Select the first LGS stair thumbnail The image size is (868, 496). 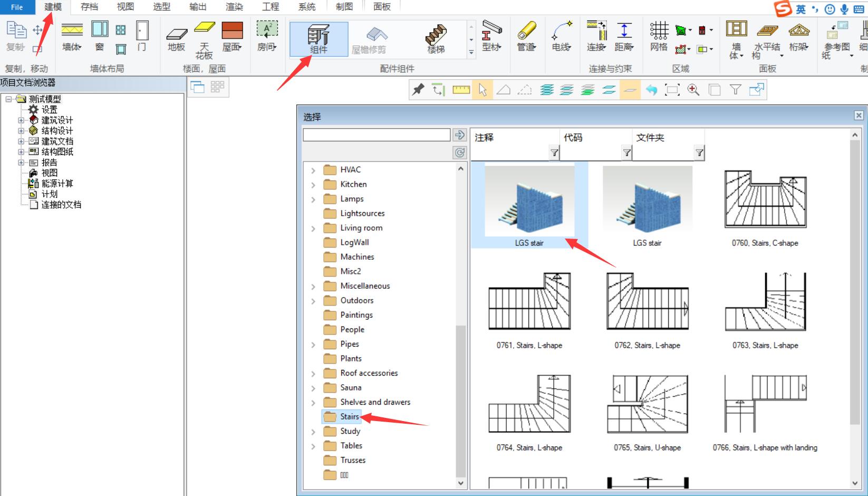point(529,206)
